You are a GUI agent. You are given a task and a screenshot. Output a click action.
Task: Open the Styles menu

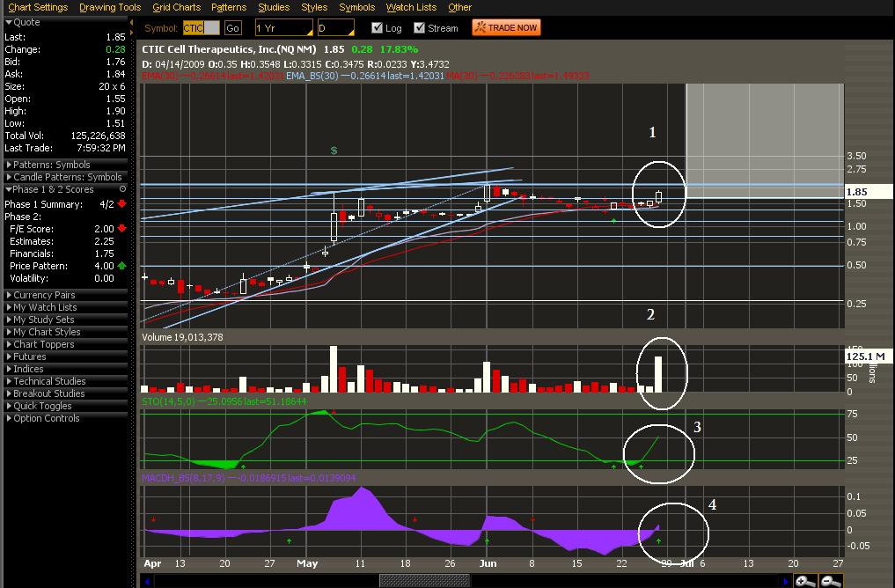pyautogui.click(x=314, y=7)
